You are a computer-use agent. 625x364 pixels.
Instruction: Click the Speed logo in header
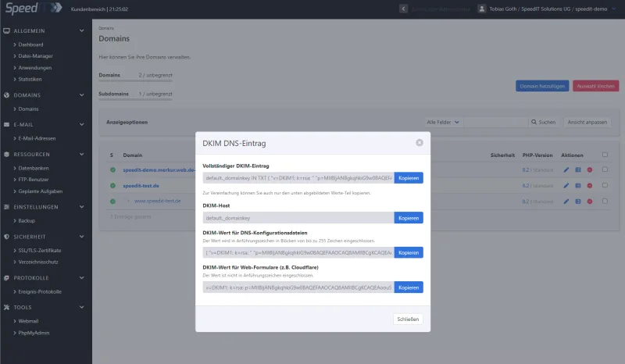(x=34, y=8)
